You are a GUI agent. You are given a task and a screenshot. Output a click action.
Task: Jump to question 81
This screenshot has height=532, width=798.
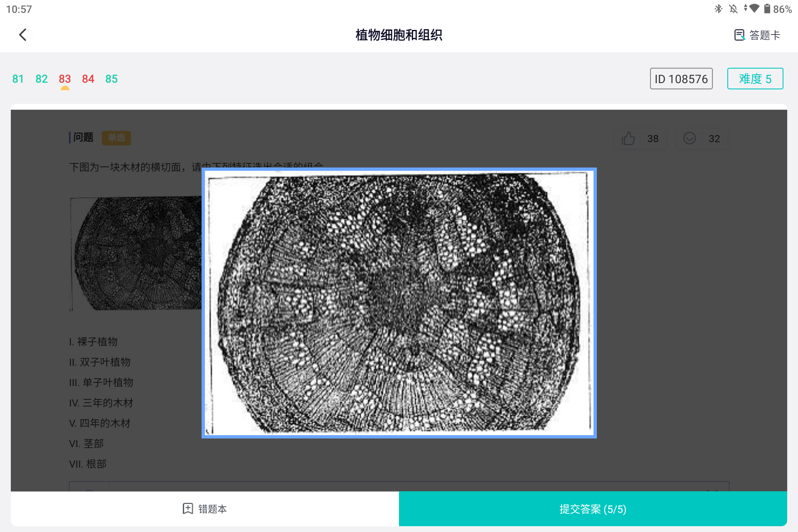tap(18, 79)
